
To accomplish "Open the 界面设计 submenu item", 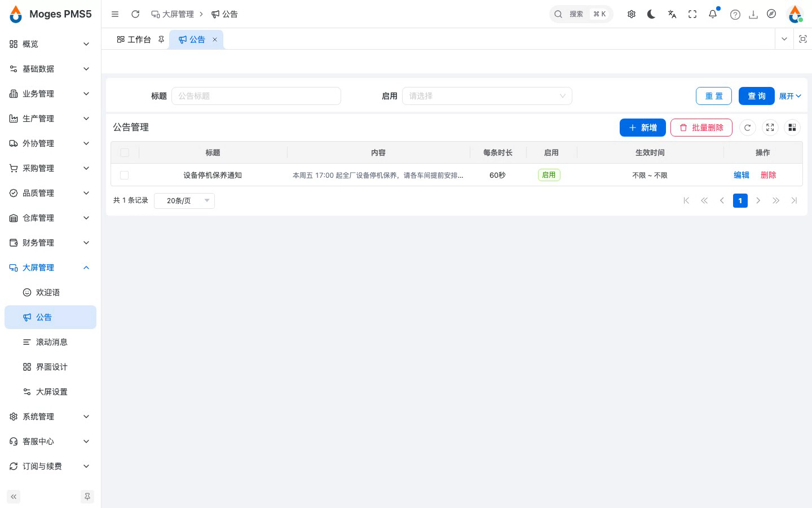I will point(50,367).
